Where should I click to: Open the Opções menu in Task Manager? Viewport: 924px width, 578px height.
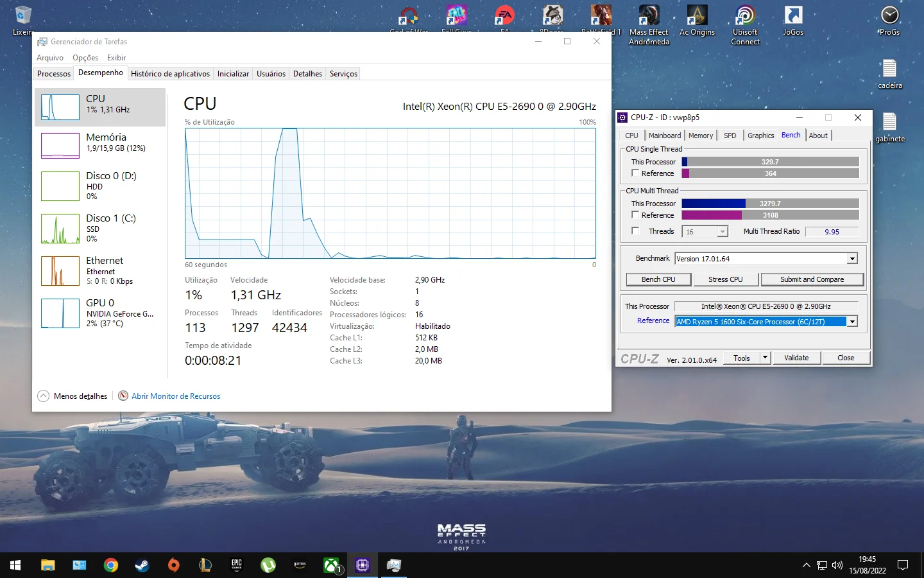tap(85, 58)
